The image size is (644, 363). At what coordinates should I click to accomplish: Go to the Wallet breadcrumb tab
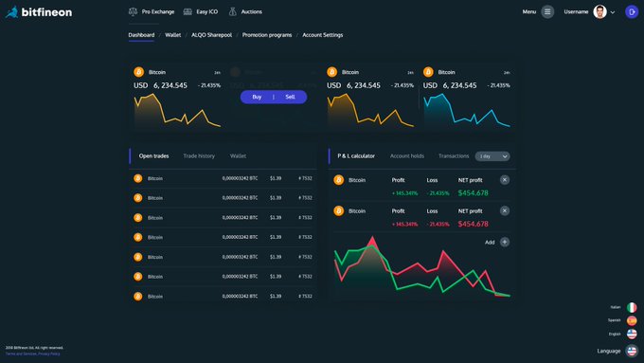point(173,35)
